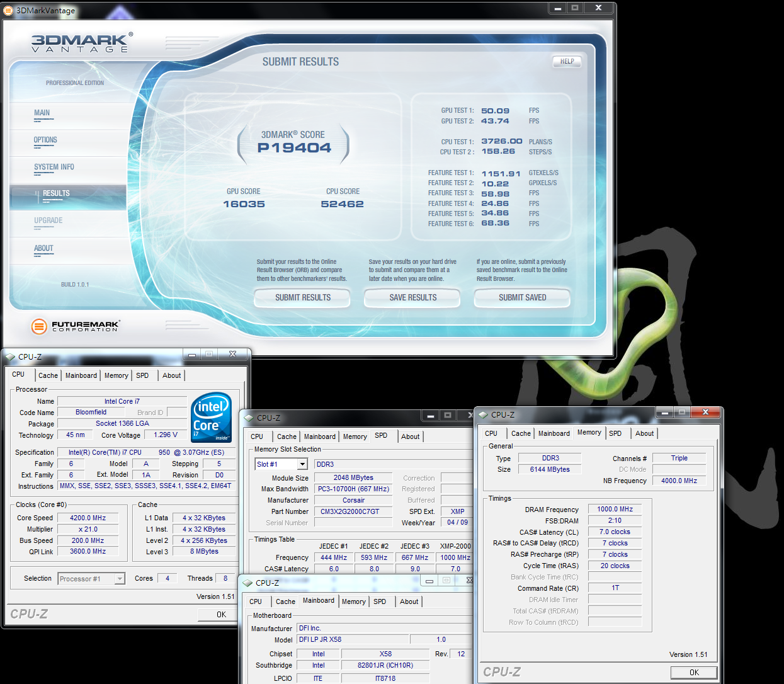Click the 3DMark score value P19404
784x684 pixels.
pos(294,148)
